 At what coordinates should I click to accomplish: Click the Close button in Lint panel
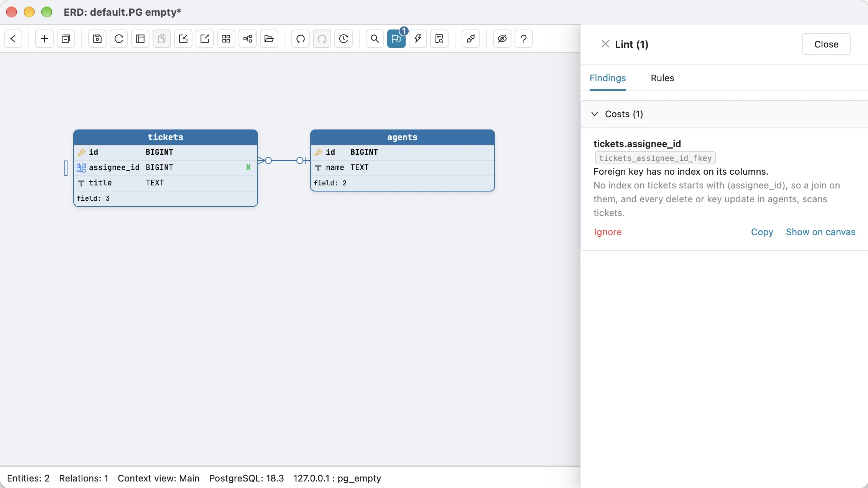(x=826, y=44)
